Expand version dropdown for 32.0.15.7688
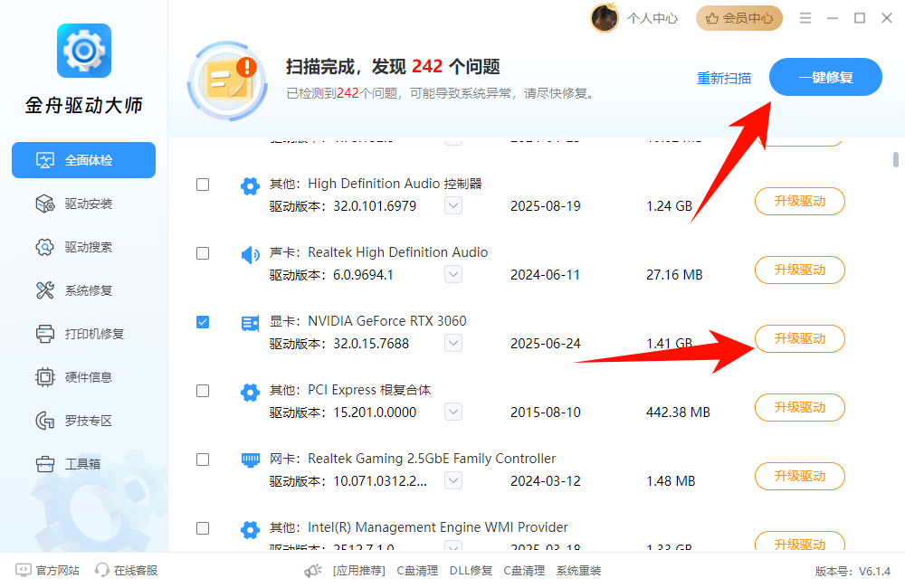Image resolution: width=905 pixels, height=588 pixels. pyautogui.click(x=453, y=344)
